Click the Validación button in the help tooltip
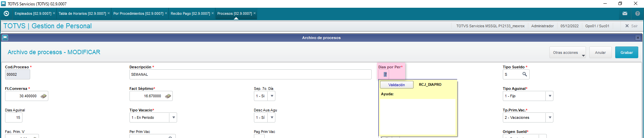The image size is (644, 138). click(x=396, y=85)
